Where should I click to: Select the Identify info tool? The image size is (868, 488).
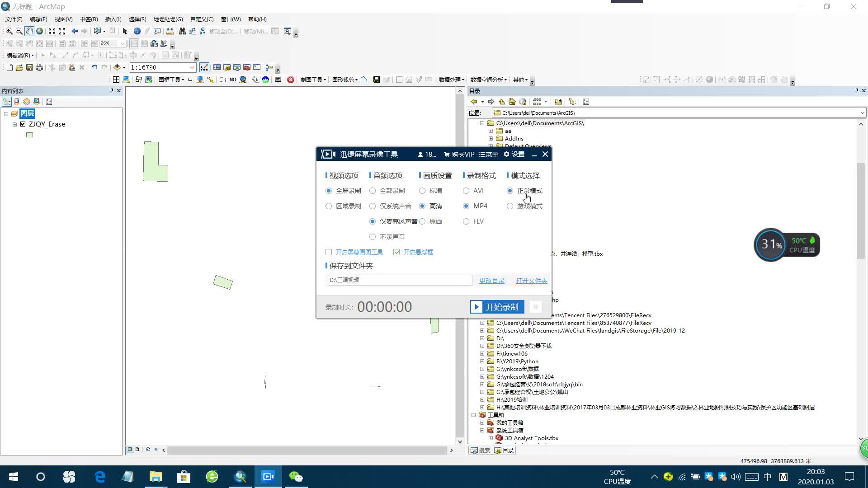coord(137,31)
